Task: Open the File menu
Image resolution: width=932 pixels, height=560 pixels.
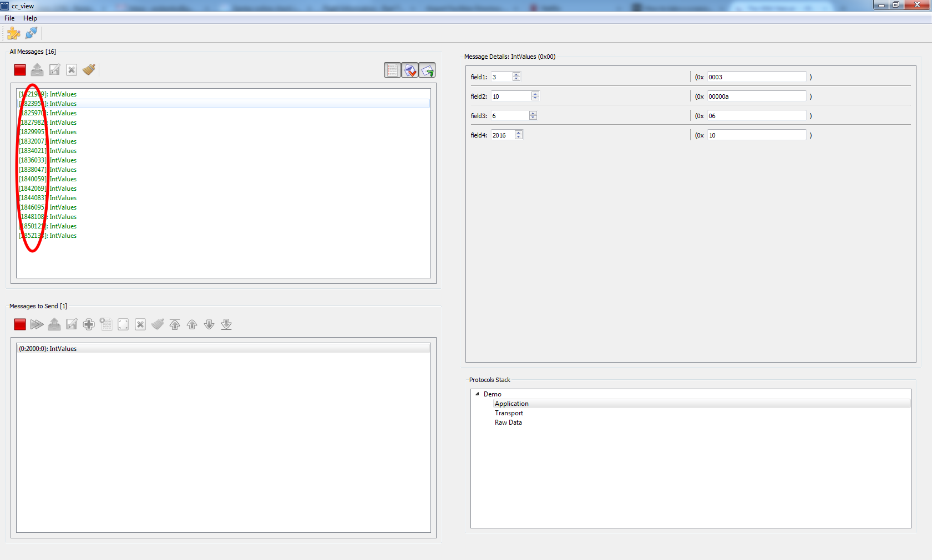Action: [9, 18]
